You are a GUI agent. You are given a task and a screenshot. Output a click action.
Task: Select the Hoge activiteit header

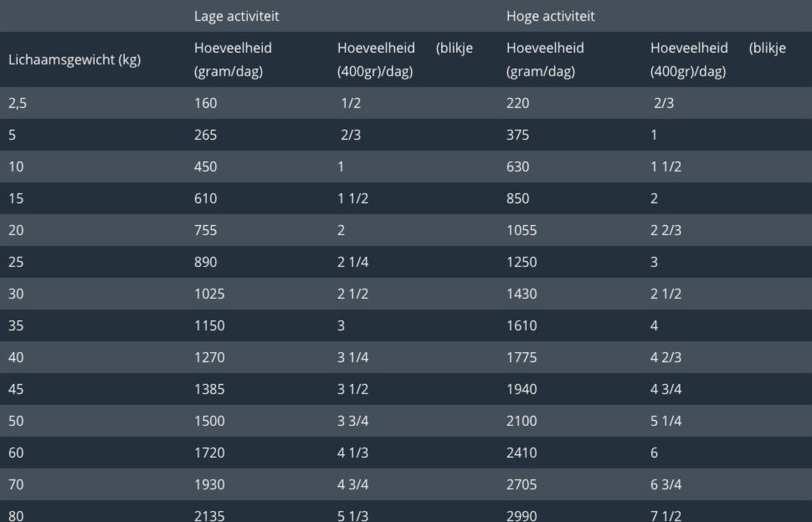click(551, 16)
